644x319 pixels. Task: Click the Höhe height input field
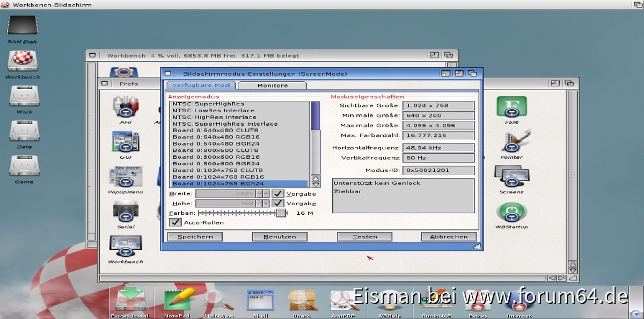click(x=225, y=203)
